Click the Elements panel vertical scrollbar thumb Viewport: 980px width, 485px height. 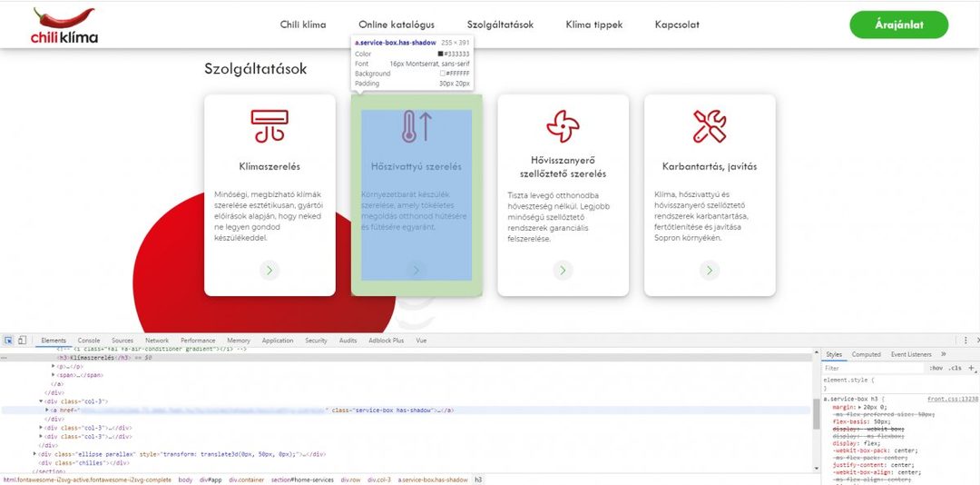817,415
